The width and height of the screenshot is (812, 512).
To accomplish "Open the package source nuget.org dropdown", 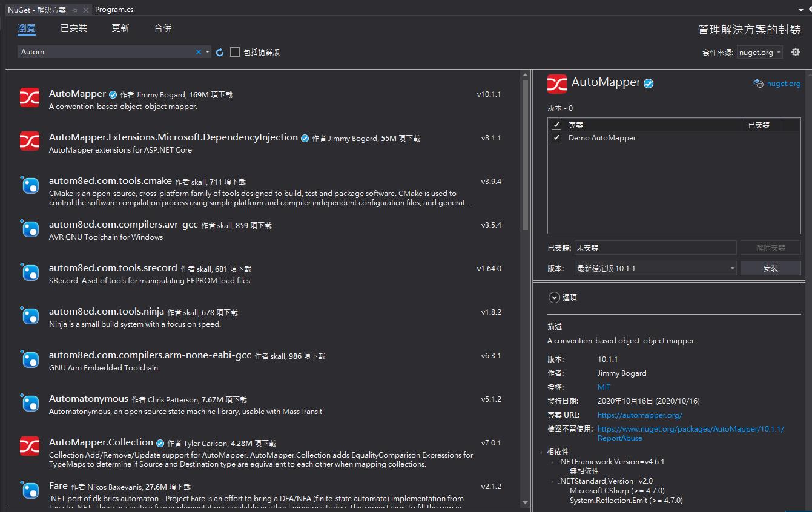I will tap(760, 52).
